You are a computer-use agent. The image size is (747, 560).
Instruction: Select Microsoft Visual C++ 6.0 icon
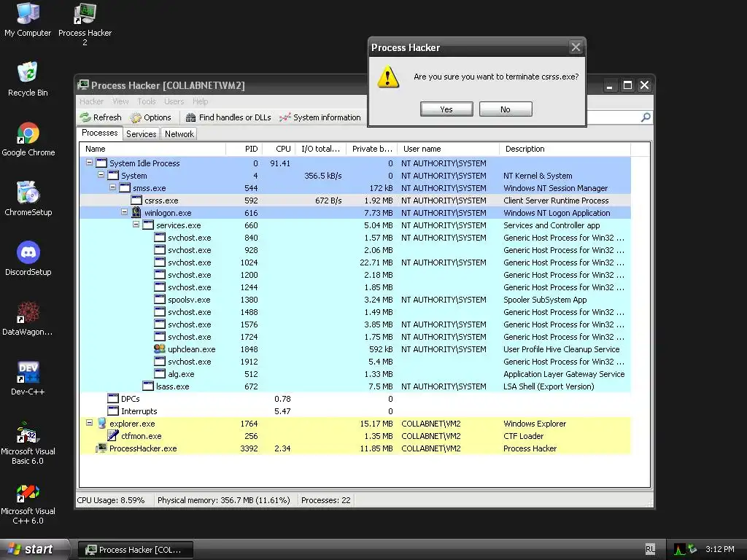coord(28,503)
